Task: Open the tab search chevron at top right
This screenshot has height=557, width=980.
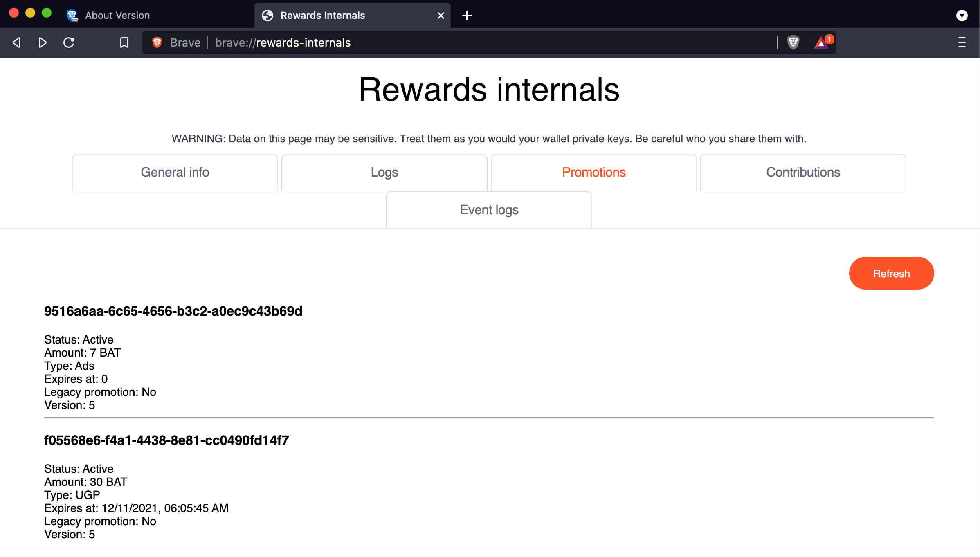Action: coord(962,16)
